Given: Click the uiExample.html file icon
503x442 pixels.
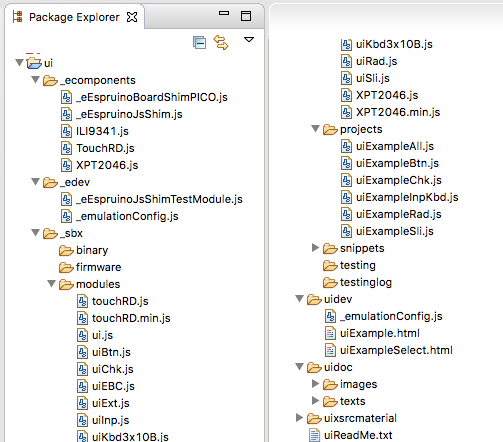Looking at the screenshot, I should click(330, 333).
